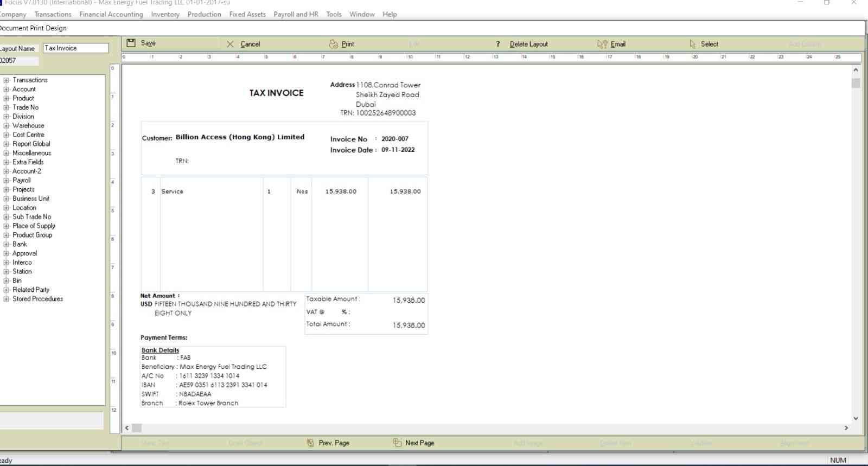Click the Email icon in toolbar

click(x=602, y=44)
